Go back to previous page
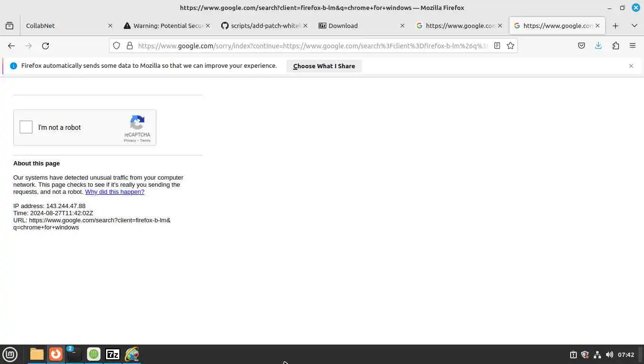This screenshot has width=644, height=364. coord(11,45)
